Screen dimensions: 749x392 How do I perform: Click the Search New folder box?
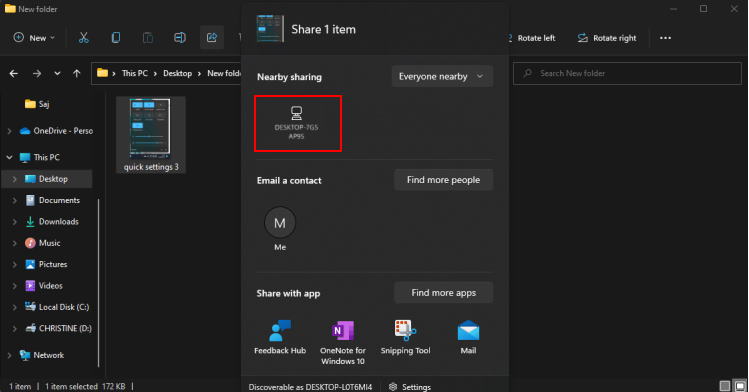pyautogui.click(x=627, y=74)
